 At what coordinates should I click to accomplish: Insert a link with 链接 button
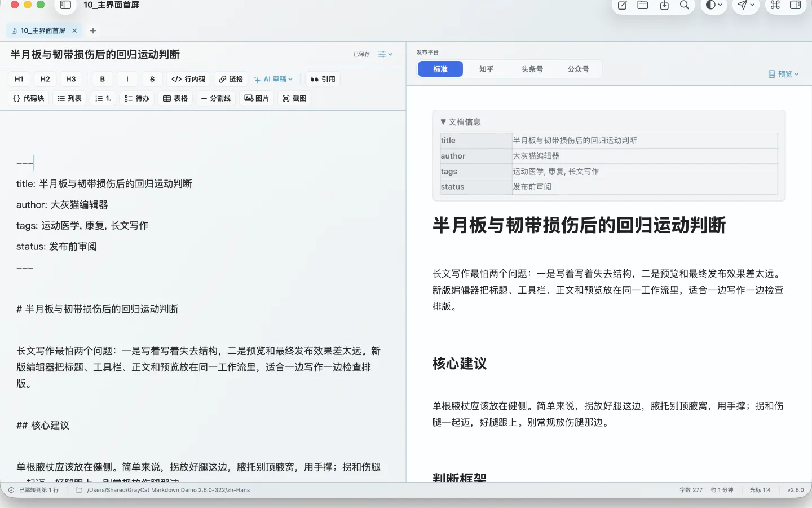click(231, 79)
